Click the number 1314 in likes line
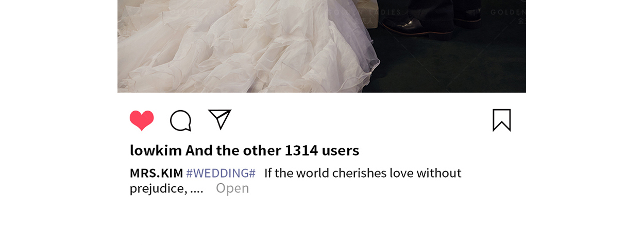The height and width of the screenshot is (245, 644). [301, 150]
